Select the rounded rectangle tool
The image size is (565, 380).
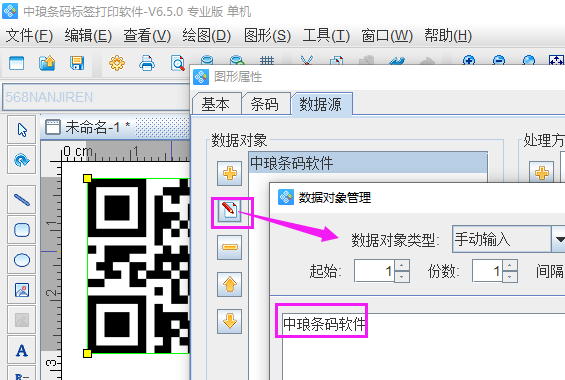tap(22, 230)
